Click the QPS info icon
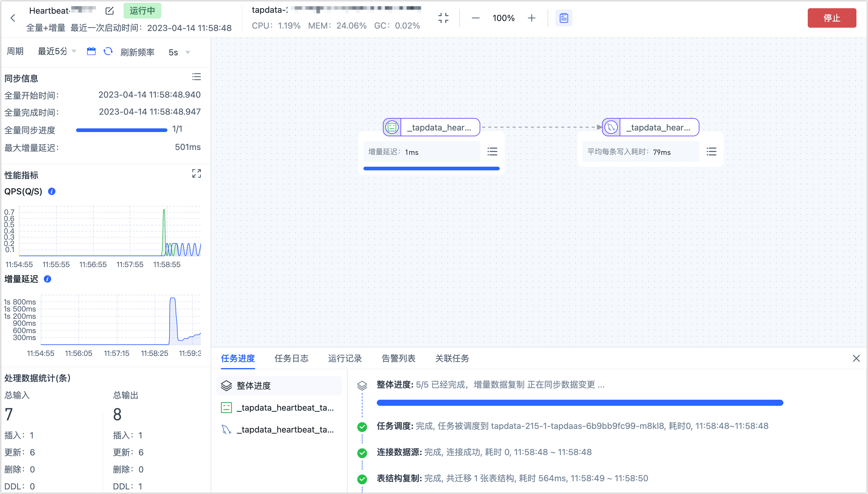The width and height of the screenshot is (868, 494). (52, 191)
